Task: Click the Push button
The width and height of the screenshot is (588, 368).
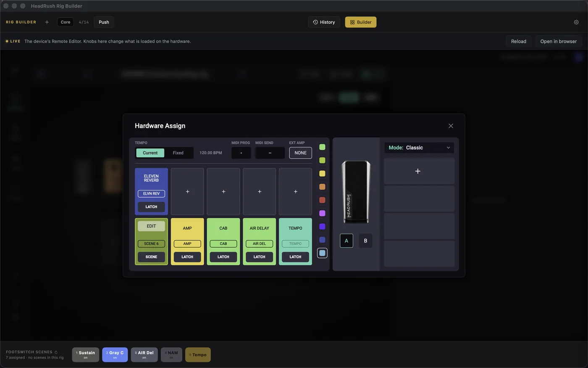Action: pos(104,22)
